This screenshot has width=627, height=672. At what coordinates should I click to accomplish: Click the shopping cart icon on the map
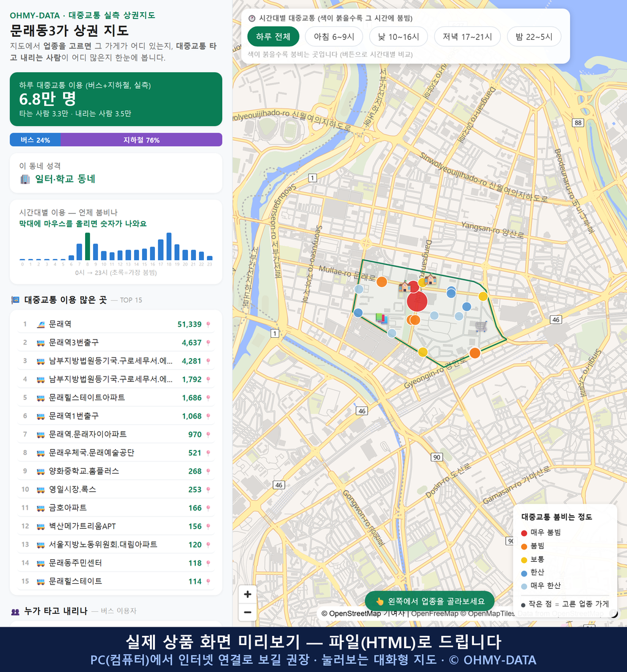pos(481,327)
